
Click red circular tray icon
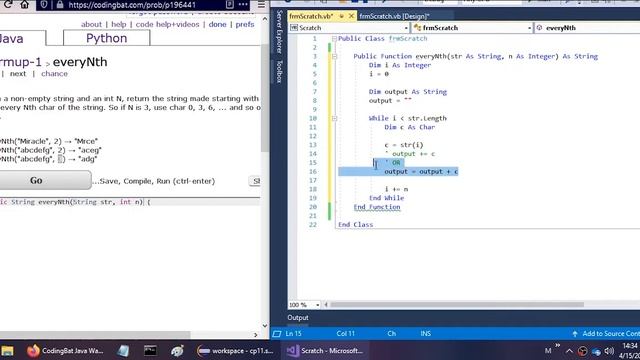tap(582, 351)
